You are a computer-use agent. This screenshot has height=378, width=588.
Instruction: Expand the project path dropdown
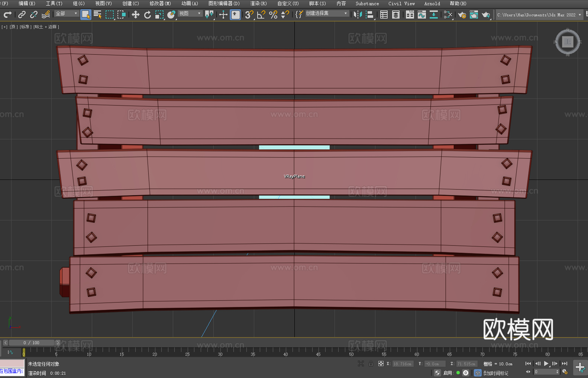(579, 15)
